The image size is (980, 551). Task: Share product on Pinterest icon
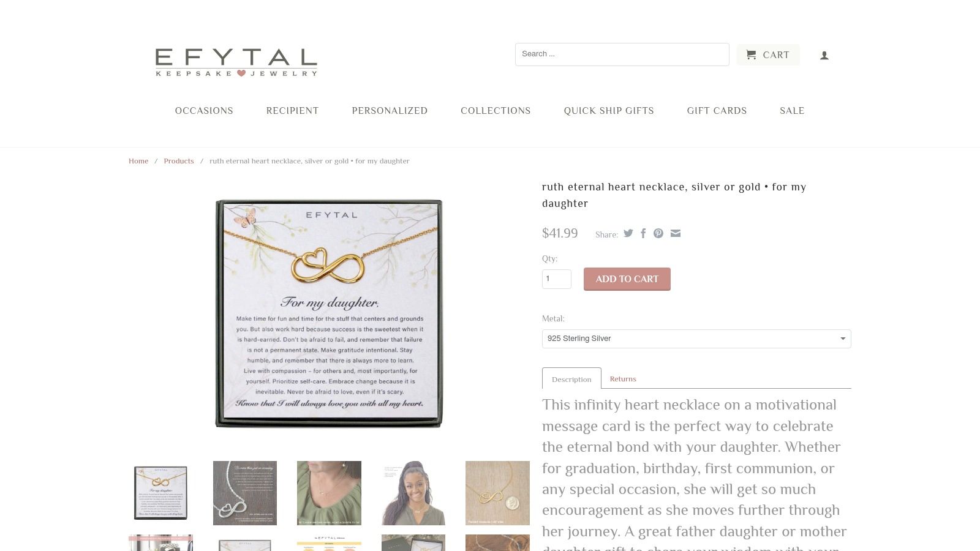click(658, 233)
